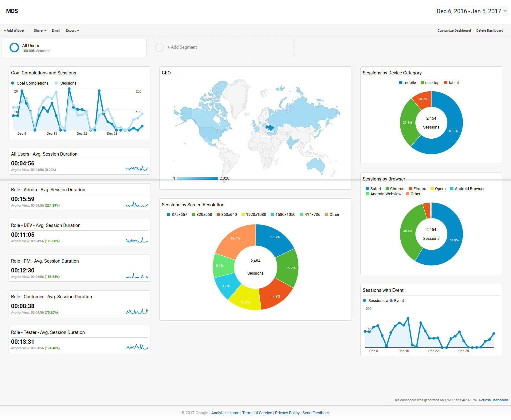The height and width of the screenshot is (420, 511).
Task: Click the 414x736 legend swatch
Action: (x=302, y=214)
